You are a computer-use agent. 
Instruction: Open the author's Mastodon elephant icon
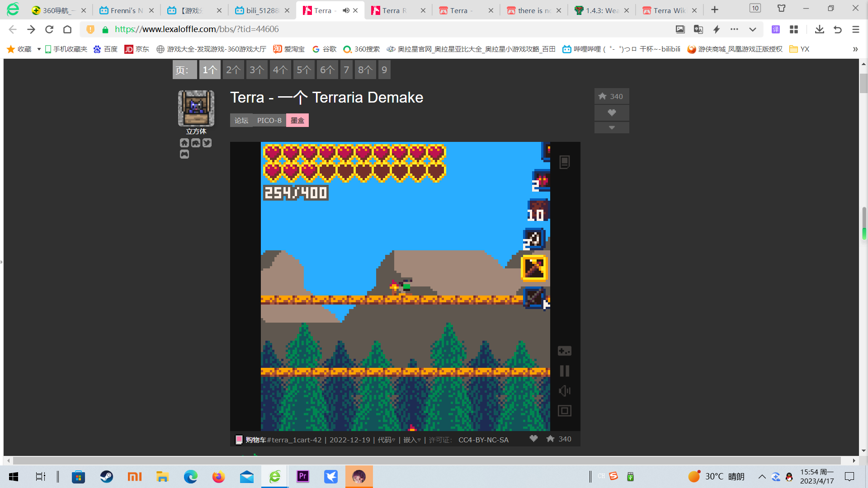click(x=195, y=143)
